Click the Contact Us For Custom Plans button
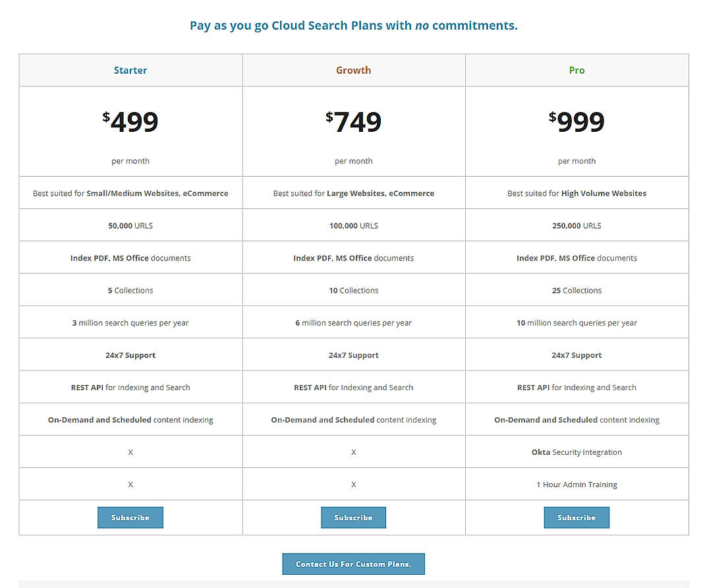Screen dimensions: 705x588 click(x=353, y=564)
